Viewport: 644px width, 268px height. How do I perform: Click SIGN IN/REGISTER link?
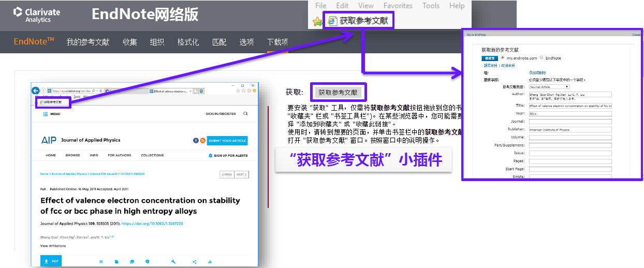(x=221, y=113)
